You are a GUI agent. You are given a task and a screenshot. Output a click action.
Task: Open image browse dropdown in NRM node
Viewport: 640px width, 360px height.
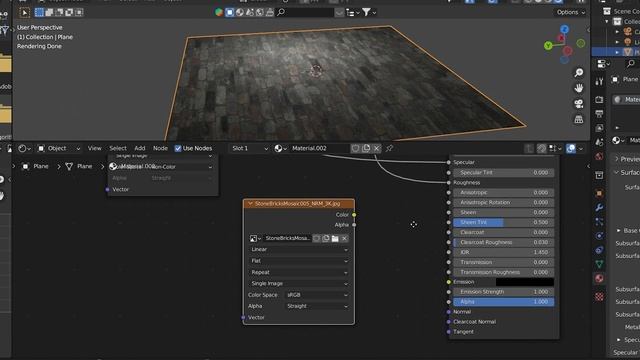point(256,238)
